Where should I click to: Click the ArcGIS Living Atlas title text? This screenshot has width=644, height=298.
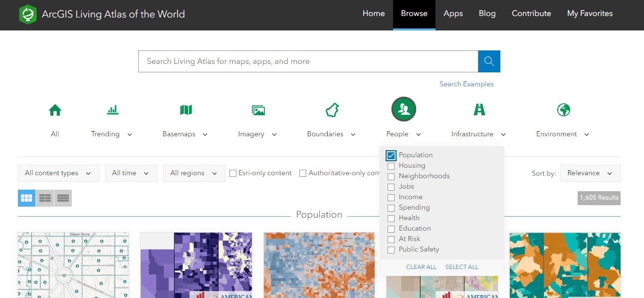113,14
